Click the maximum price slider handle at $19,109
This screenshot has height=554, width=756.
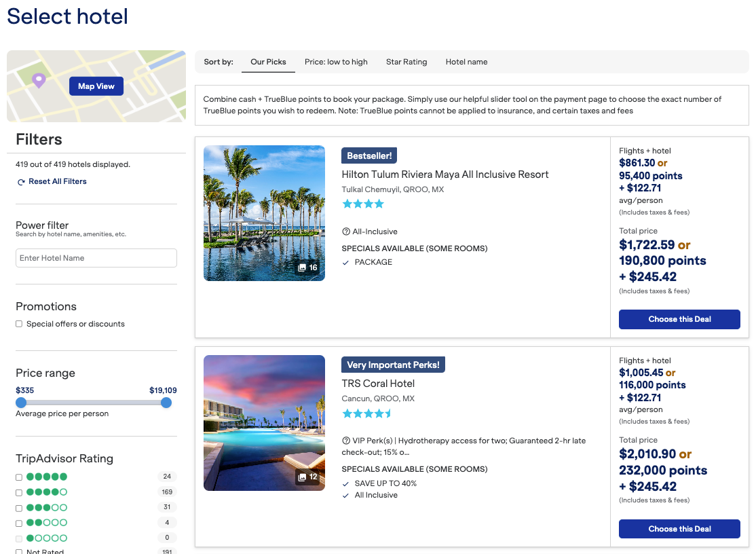[x=166, y=403]
